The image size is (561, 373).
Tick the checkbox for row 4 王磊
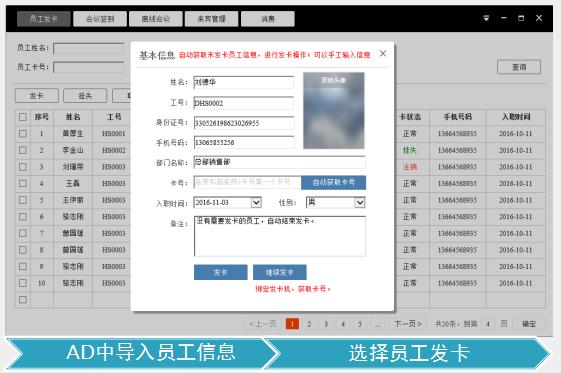coord(23,183)
